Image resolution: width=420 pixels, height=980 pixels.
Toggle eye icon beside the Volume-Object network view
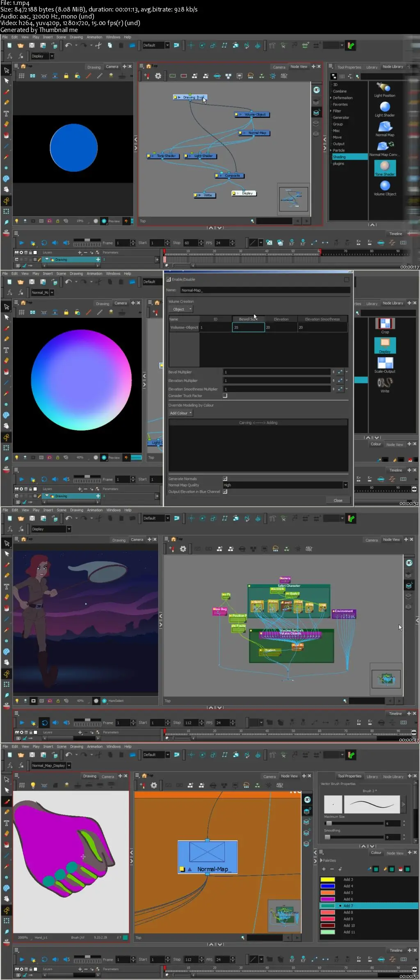click(316, 90)
